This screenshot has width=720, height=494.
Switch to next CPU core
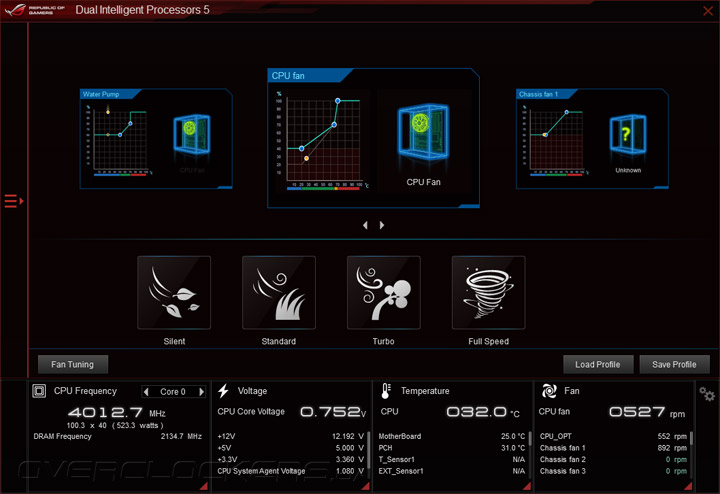[x=201, y=392]
